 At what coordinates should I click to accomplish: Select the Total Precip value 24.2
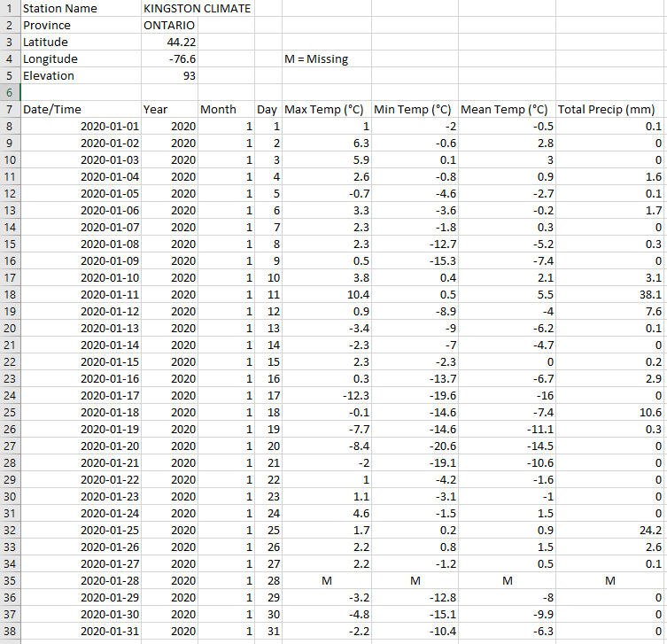pyautogui.click(x=611, y=531)
